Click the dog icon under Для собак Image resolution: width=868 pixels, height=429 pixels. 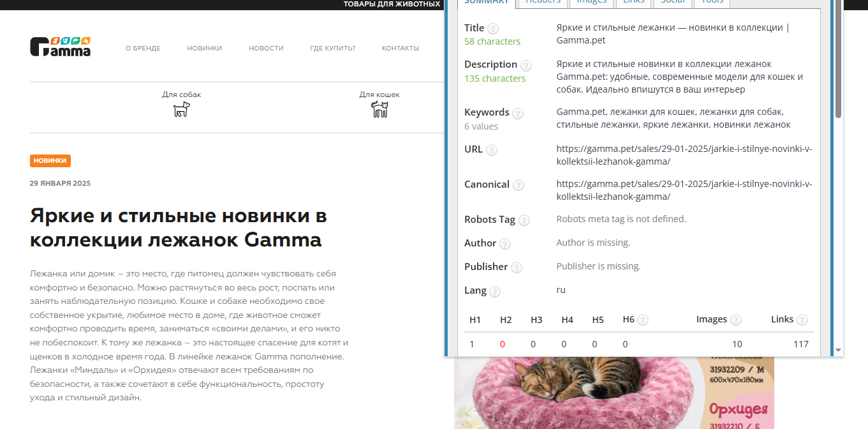point(182,109)
